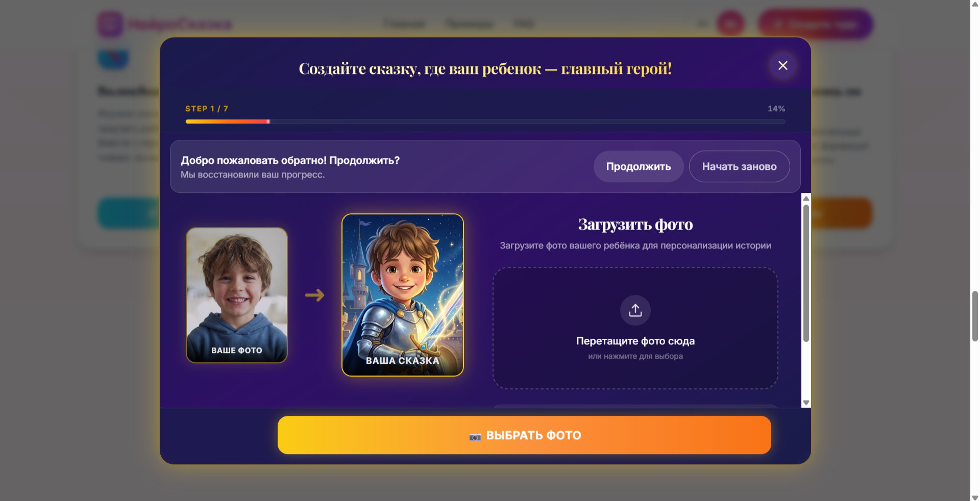Click the main page scrollbar thumb

pos(975,316)
